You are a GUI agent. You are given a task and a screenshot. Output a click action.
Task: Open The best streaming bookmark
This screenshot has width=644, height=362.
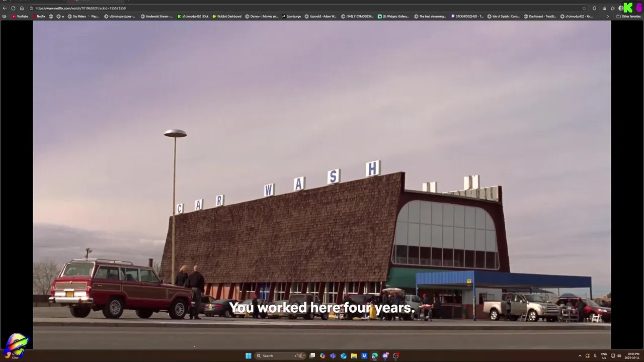(430, 17)
